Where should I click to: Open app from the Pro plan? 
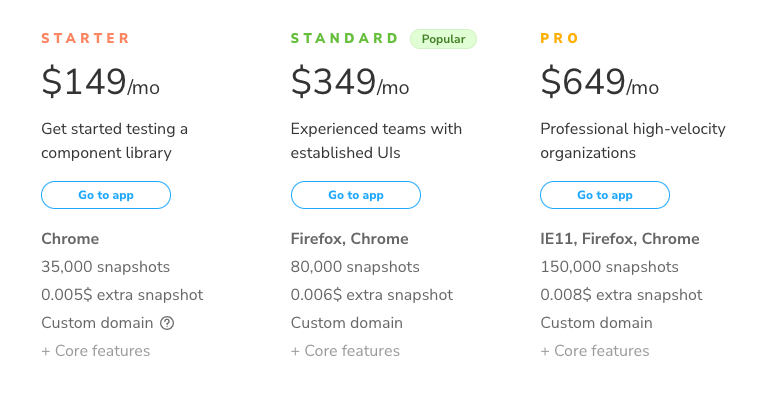(605, 195)
